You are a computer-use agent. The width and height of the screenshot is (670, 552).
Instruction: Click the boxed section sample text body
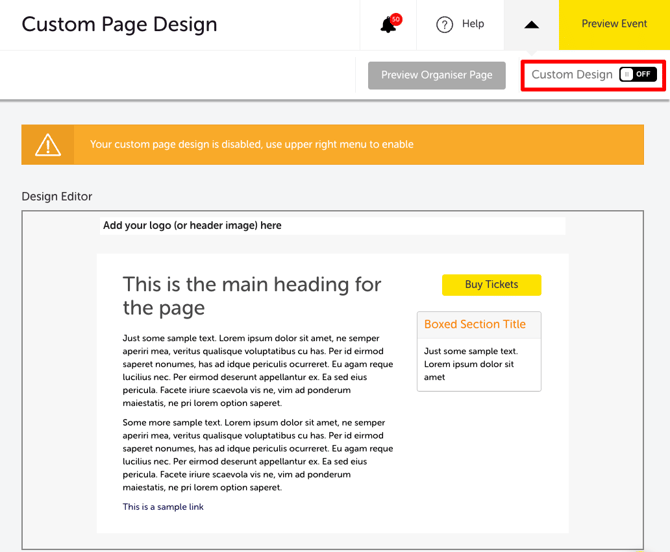click(471, 364)
